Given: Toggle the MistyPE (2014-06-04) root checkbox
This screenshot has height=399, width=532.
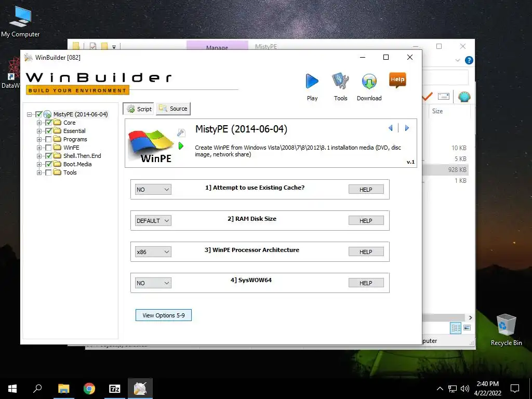Looking at the screenshot, I should pyautogui.click(x=39, y=114).
